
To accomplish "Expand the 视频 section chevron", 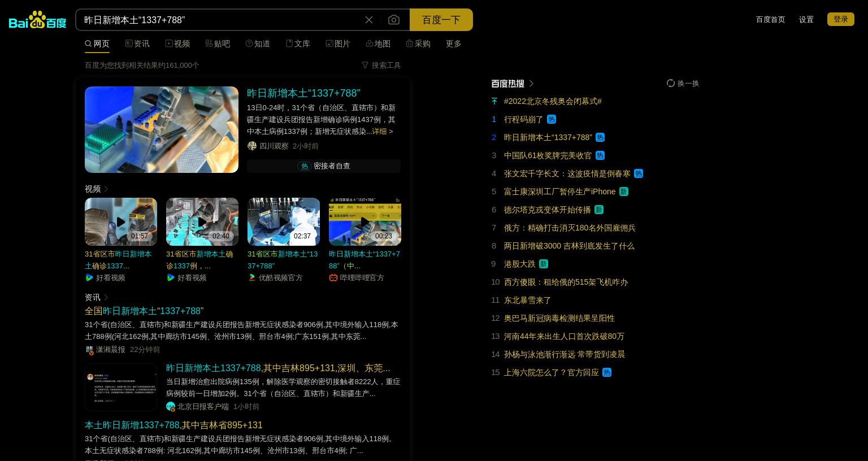I will [x=106, y=189].
